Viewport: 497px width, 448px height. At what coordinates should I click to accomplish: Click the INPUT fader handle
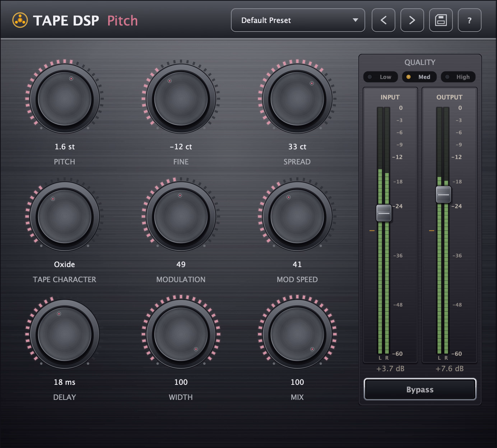point(384,213)
